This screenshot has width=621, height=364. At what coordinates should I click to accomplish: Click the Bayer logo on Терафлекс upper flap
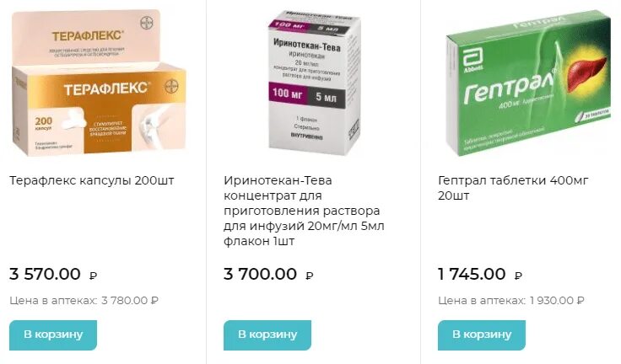148,24
